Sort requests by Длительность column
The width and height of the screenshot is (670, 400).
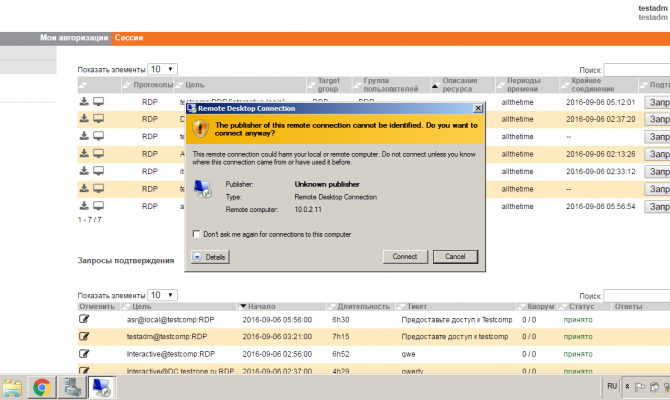(x=361, y=307)
